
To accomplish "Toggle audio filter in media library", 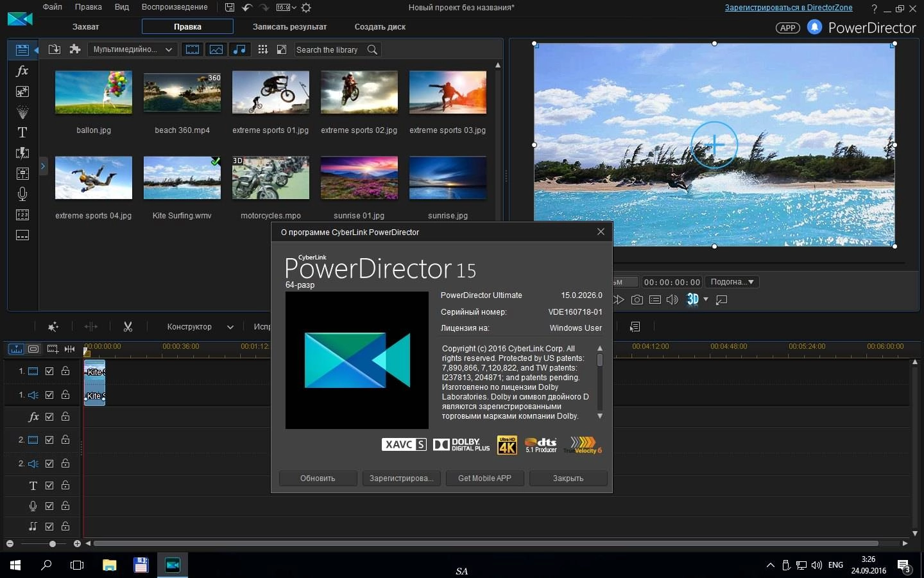I will 239,49.
